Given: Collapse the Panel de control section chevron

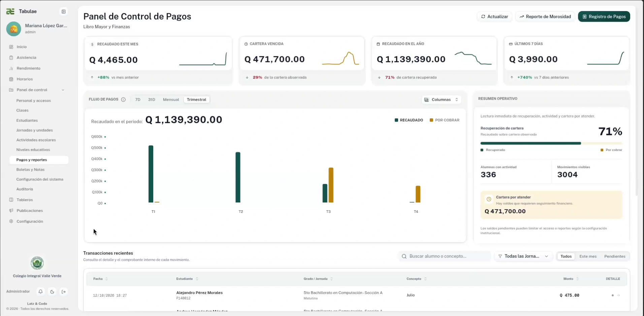Looking at the screenshot, I should [x=63, y=90].
